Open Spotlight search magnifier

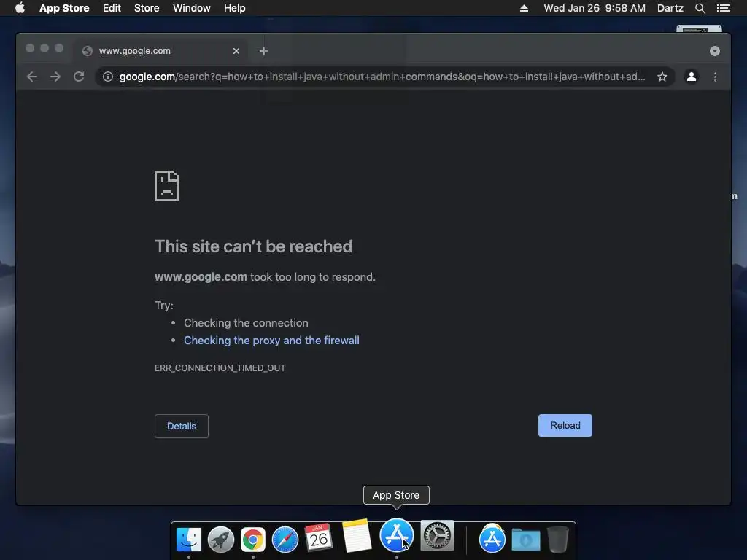coord(700,8)
